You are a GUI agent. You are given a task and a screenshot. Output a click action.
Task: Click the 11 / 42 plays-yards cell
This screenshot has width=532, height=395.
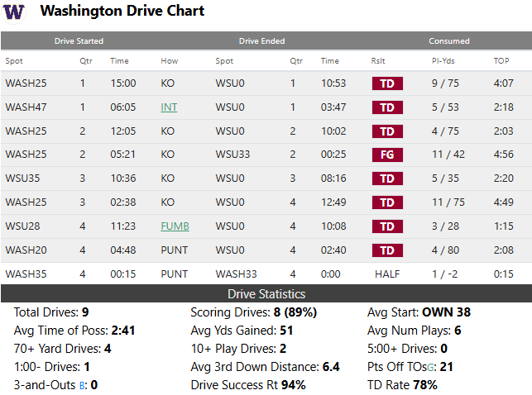pyautogui.click(x=448, y=155)
